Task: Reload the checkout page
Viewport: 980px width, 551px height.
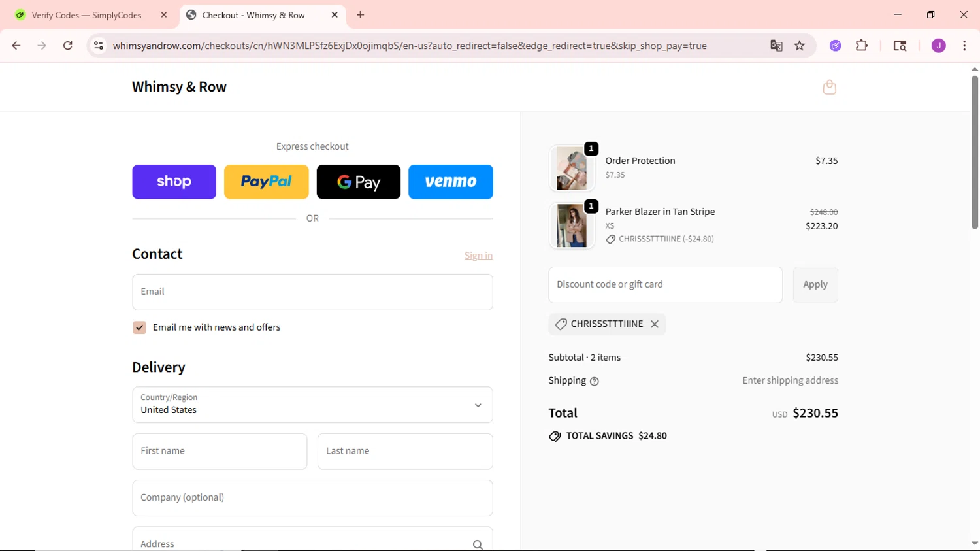Action: [x=68, y=46]
